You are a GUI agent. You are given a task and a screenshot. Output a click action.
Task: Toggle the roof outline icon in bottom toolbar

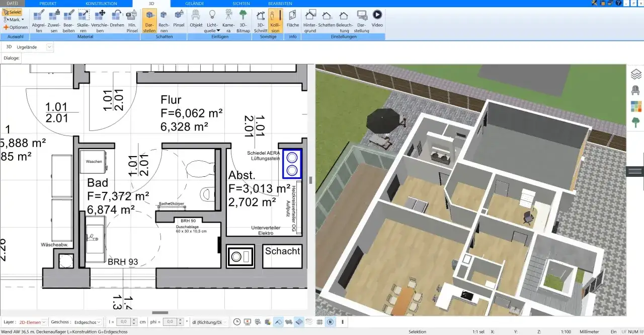pyautogui.click(x=278, y=322)
